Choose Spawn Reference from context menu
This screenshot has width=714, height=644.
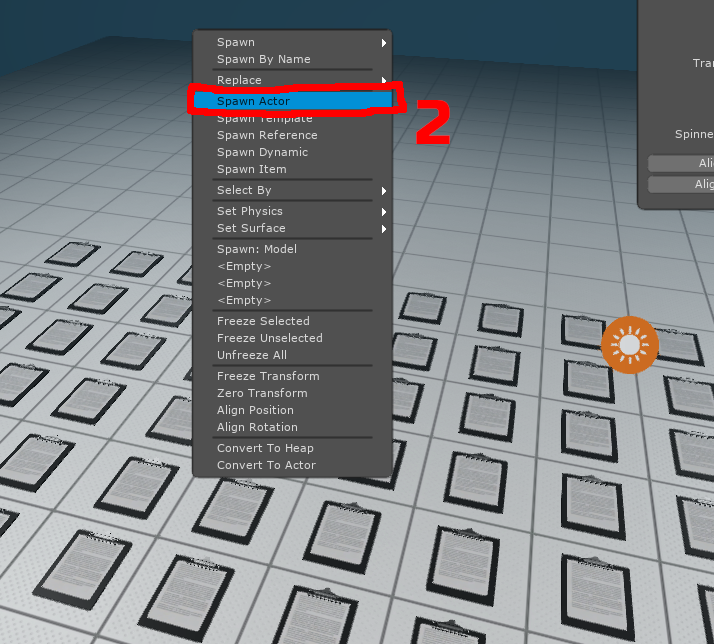pos(292,135)
